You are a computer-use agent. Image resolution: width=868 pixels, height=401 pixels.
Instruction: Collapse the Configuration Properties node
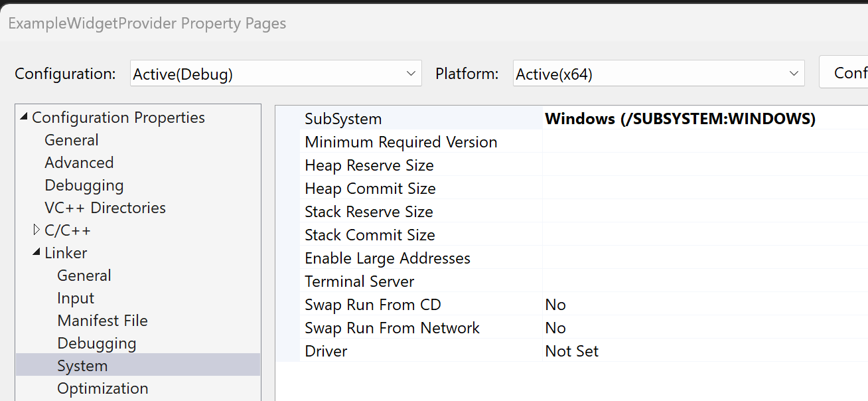click(23, 116)
